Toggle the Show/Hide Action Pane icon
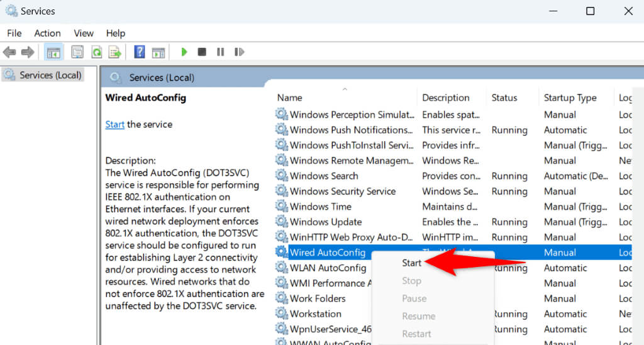Screen dimensions: 644x345 click(x=158, y=52)
